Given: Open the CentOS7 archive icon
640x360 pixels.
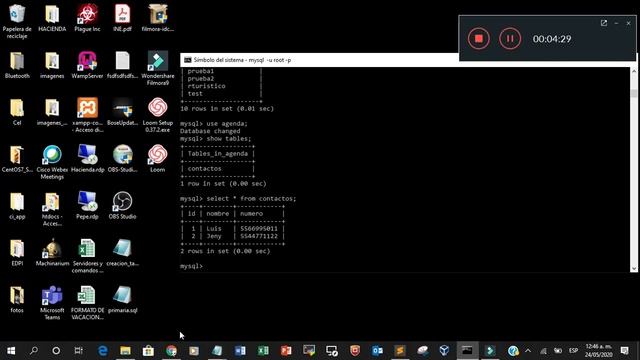Looking at the screenshot, I should point(17,159).
